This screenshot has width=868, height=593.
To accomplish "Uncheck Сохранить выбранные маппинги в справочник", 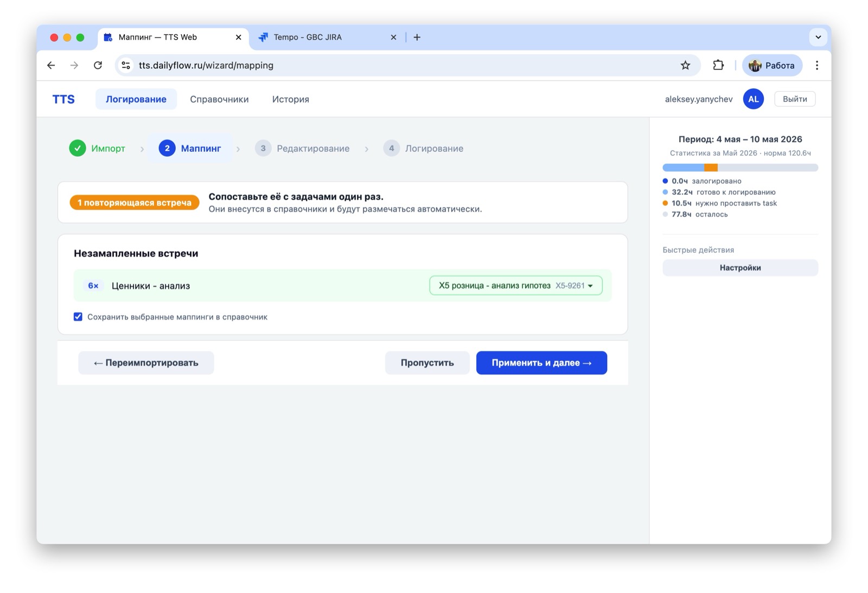I will click(x=78, y=317).
